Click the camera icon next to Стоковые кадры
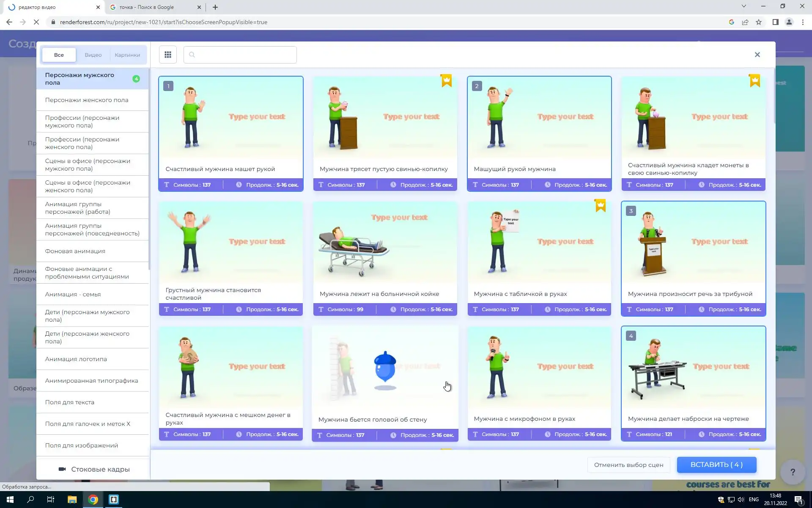Image resolution: width=812 pixels, height=508 pixels. 62,469
